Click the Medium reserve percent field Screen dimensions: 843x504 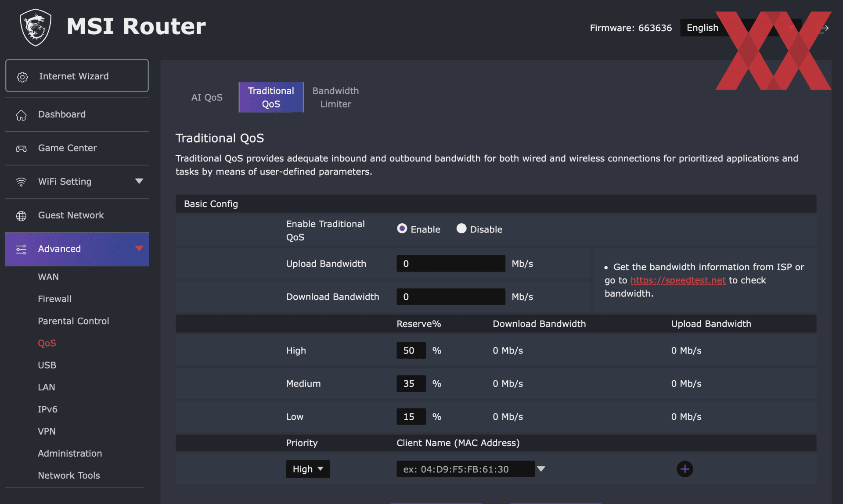coord(411,383)
